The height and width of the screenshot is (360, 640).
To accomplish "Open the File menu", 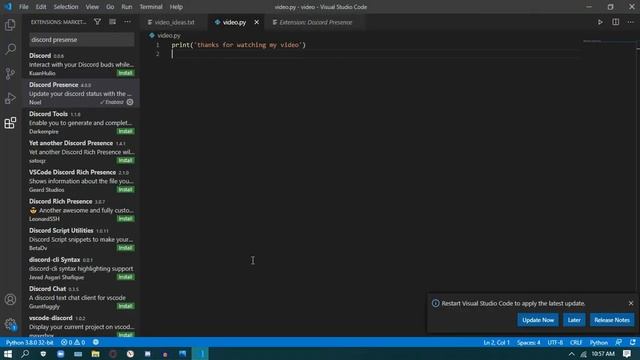I will point(24,7).
